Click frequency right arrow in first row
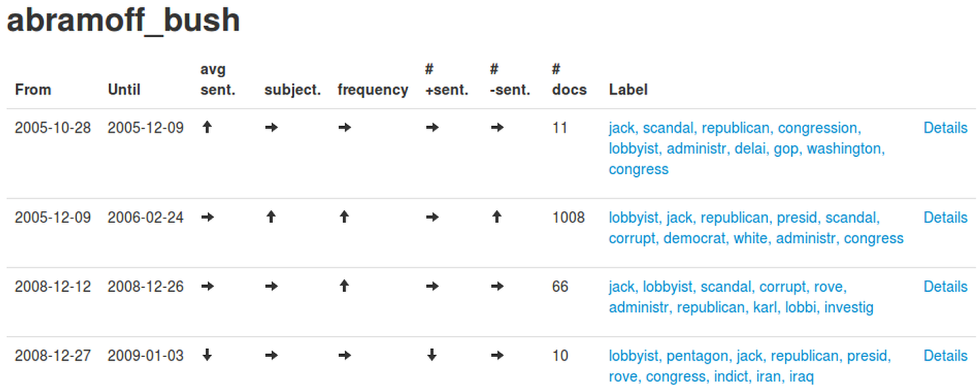 pos(345,127)
